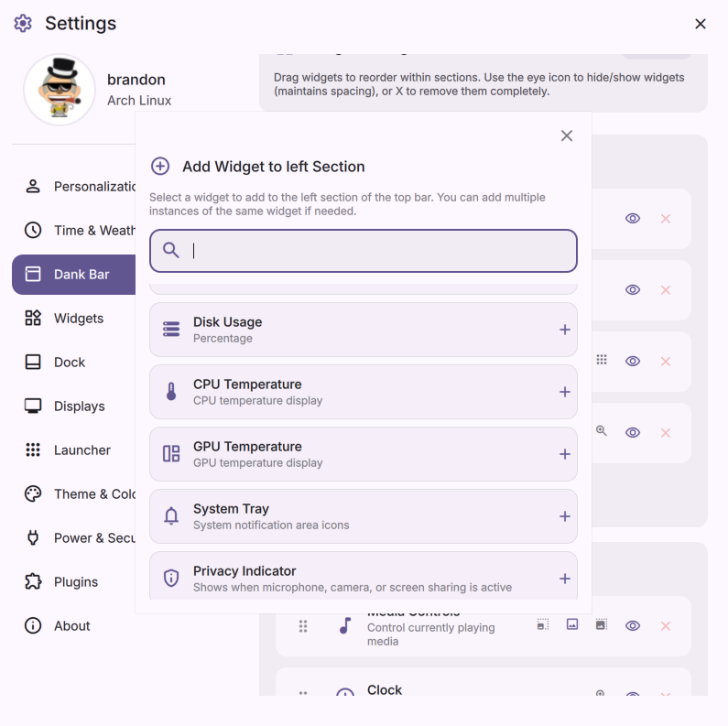Switch to the Displays settings page
The width and height of the screenshot is (728, 726).
(80, 406)
